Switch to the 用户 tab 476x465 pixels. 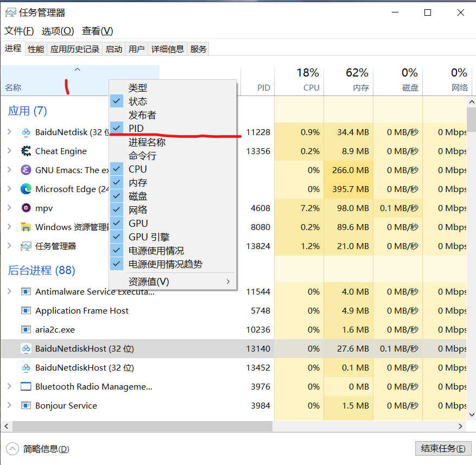point(136,49)
